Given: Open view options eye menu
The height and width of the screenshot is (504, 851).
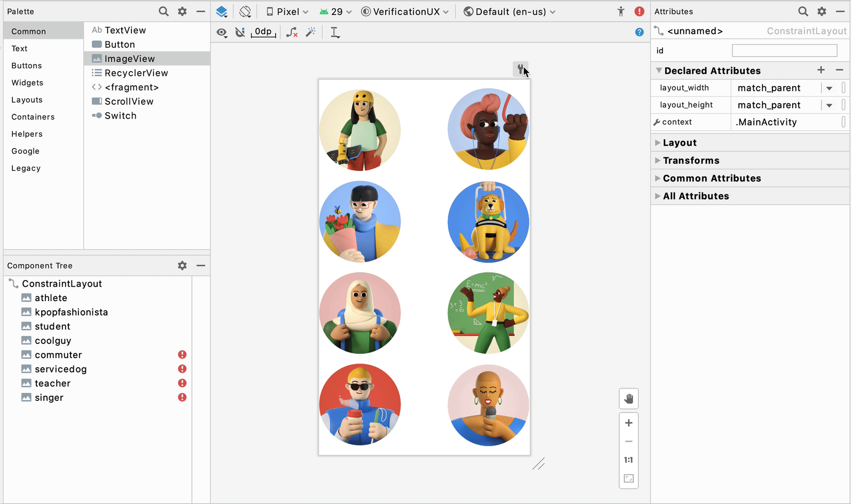Looking at the screenshot, I should pos(222,33).
